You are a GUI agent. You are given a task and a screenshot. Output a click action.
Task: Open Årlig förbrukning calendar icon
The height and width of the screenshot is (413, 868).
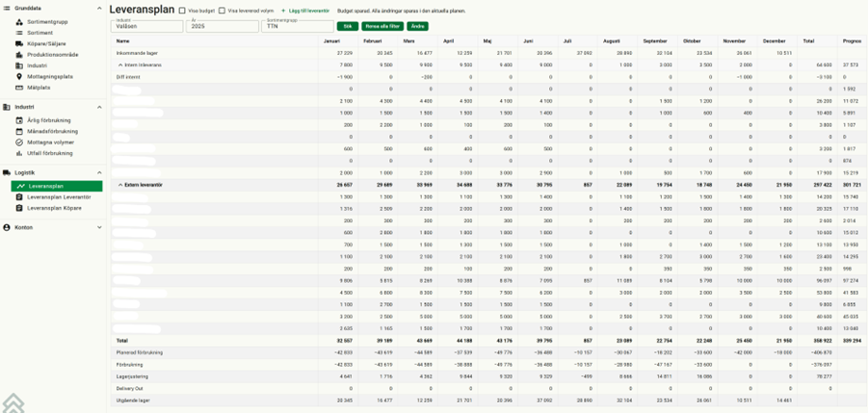tap(19, 120)
